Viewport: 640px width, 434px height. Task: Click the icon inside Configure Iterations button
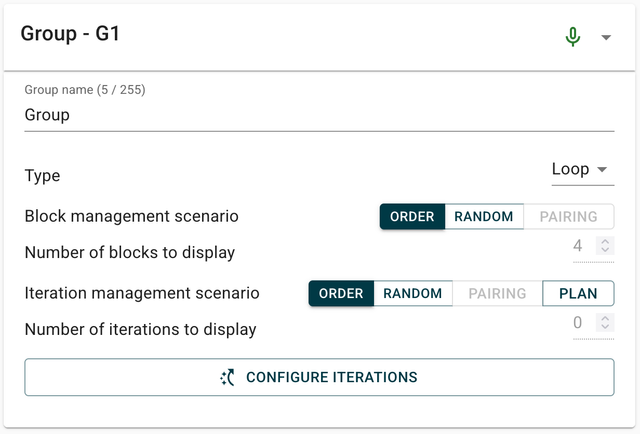[227, 377]
